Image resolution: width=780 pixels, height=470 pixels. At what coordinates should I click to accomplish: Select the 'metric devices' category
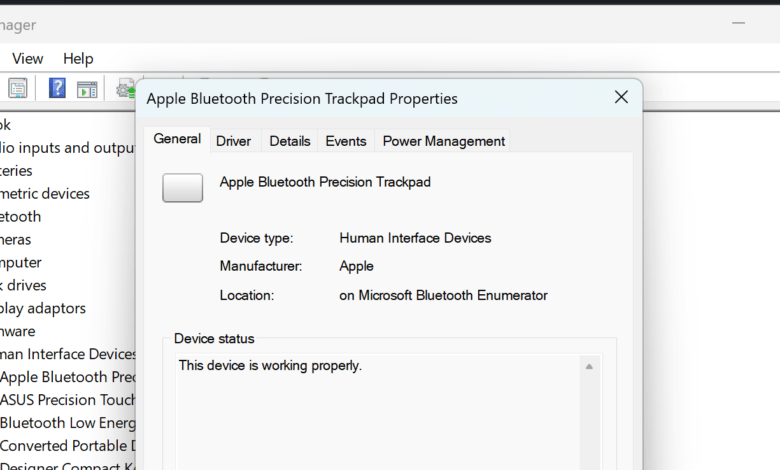(x=45, y=193)
